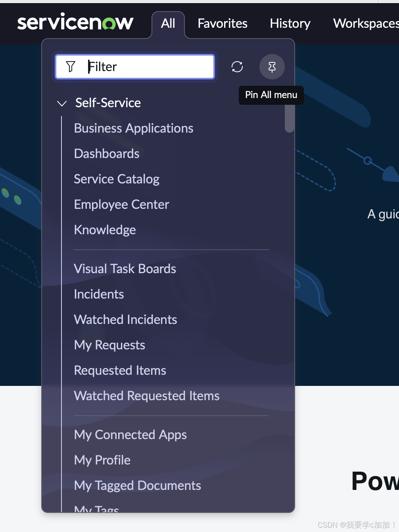Click the Pin All menu icon
This screenshot has width=399, height=532.
tap(272, 67)
